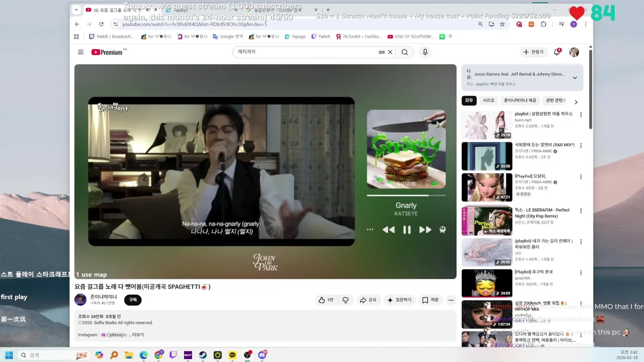Open the tab search dropdown arrow
644x362 pixels.
[76, 10]
